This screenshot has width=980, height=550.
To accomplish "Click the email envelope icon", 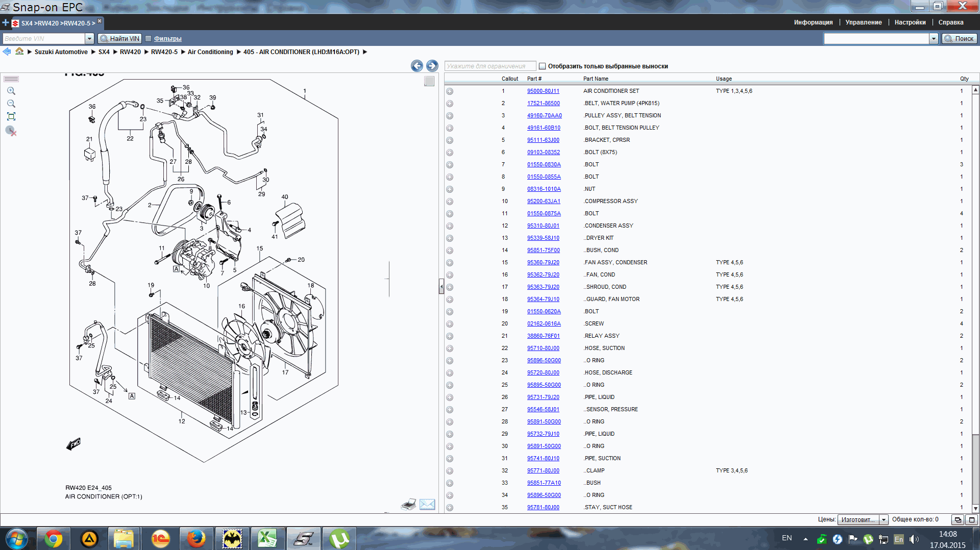I will click(427, 505).
